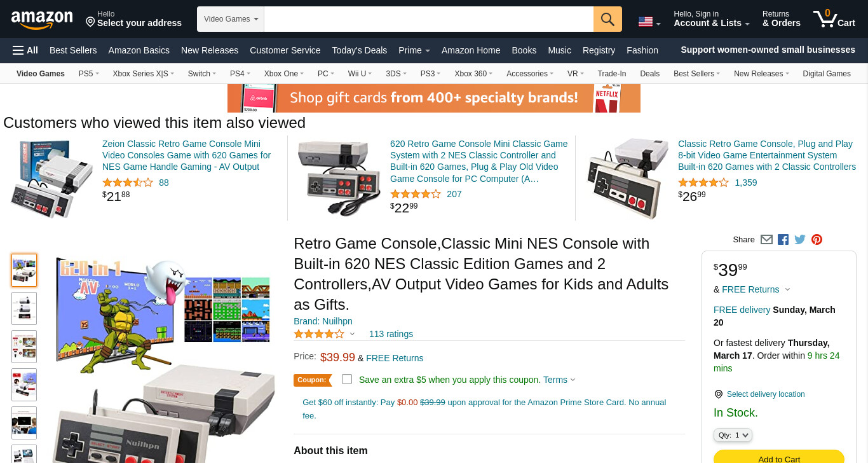868x463 pixels.
Task: Open Today's Deals in navigation bar
Action: click(360, 50)
